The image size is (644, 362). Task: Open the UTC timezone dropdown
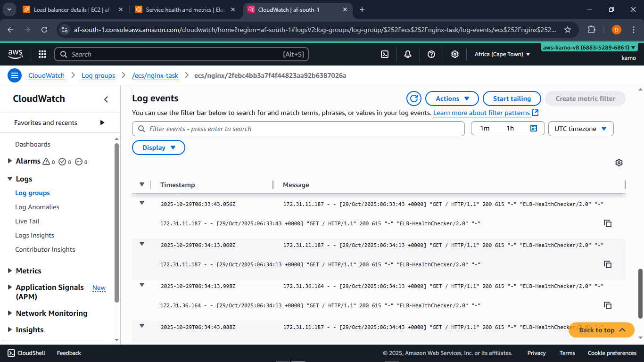(580, 128)
